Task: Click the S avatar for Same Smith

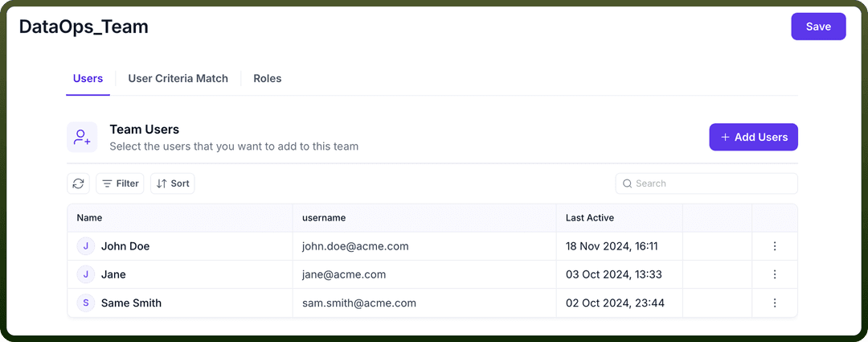Action: click(86, 303)
